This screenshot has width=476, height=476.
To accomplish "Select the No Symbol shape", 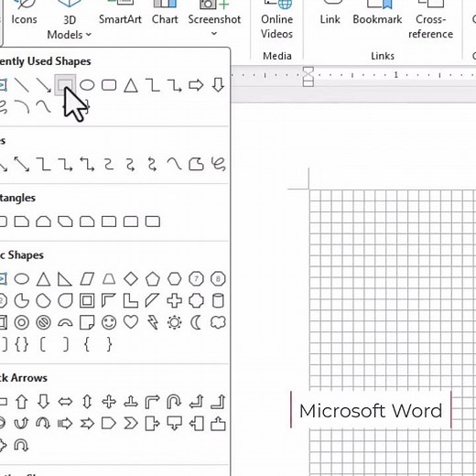I will point(44,322).
